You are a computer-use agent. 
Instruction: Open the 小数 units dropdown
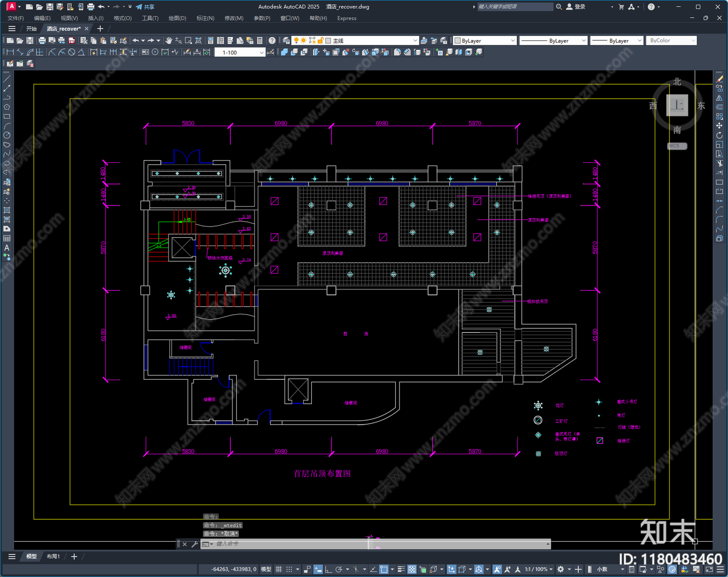coord(610,569)
